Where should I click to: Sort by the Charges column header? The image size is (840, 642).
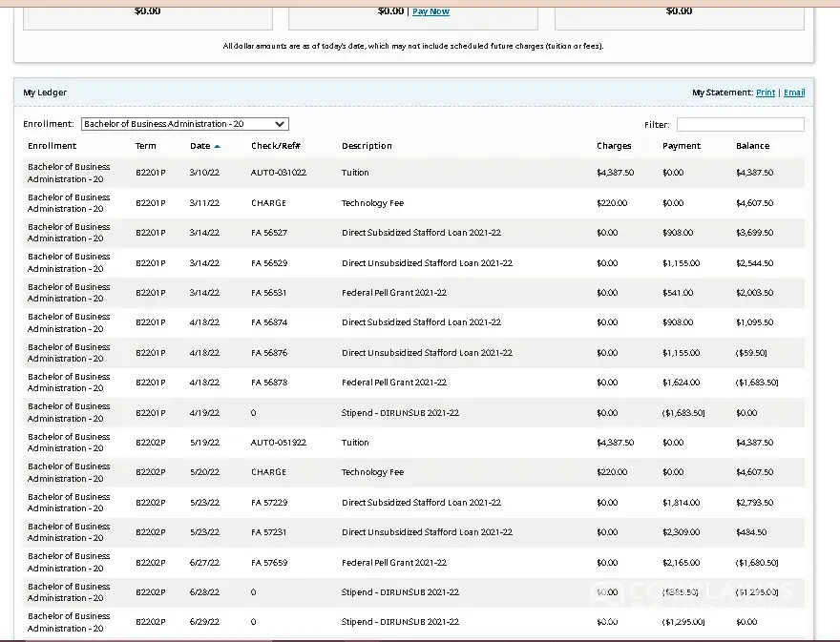click(614, 146)
